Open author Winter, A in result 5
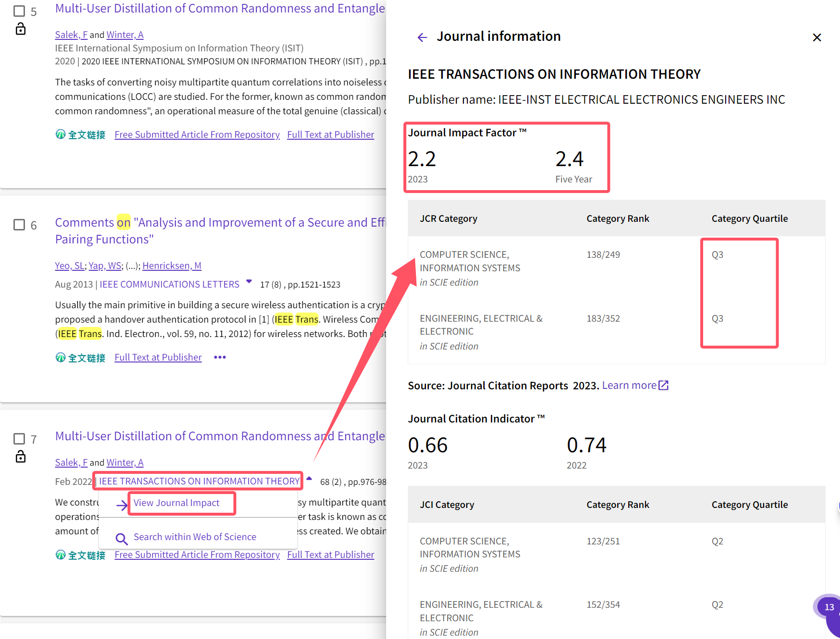Viewport: 840px width, 639px height. coord(125,35)
